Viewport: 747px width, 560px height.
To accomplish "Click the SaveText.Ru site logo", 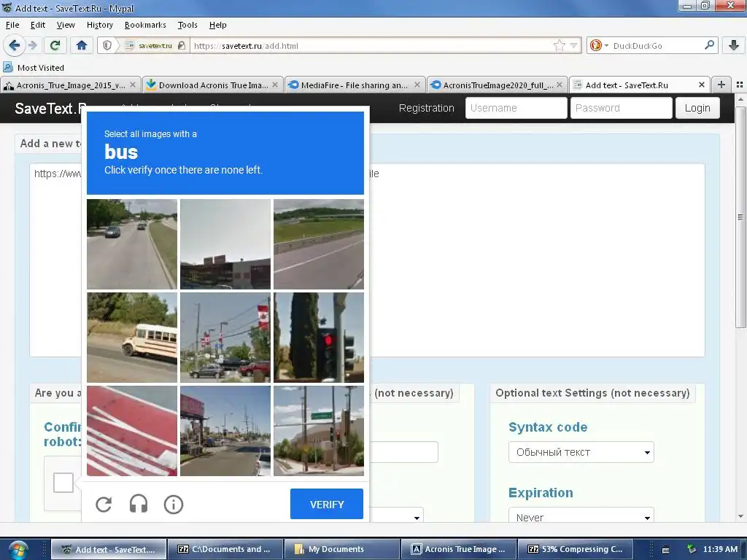I will click(50, 109).
